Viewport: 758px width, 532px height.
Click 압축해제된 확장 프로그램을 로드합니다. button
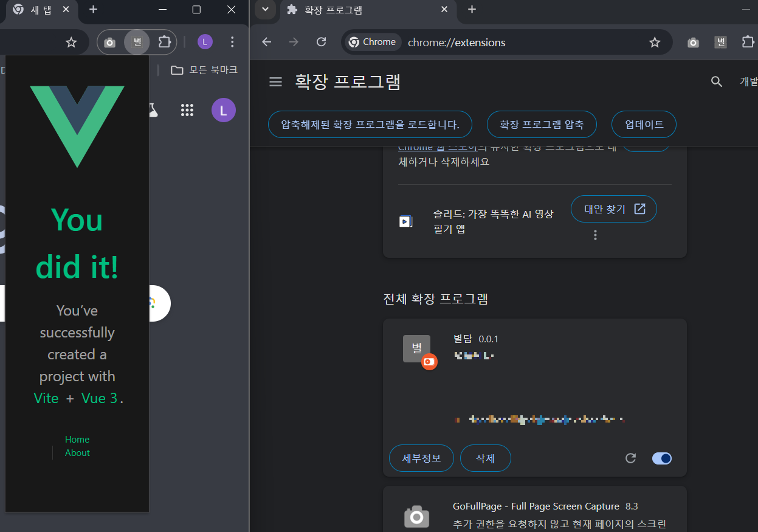tap(370, 125)
